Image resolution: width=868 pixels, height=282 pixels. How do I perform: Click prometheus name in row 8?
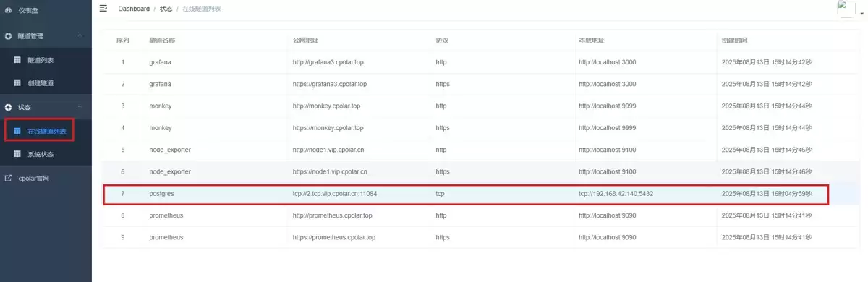[x=166, y=215]
